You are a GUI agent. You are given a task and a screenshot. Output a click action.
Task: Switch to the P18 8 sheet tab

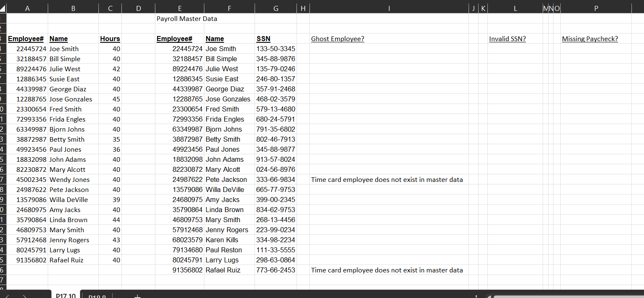97,296
